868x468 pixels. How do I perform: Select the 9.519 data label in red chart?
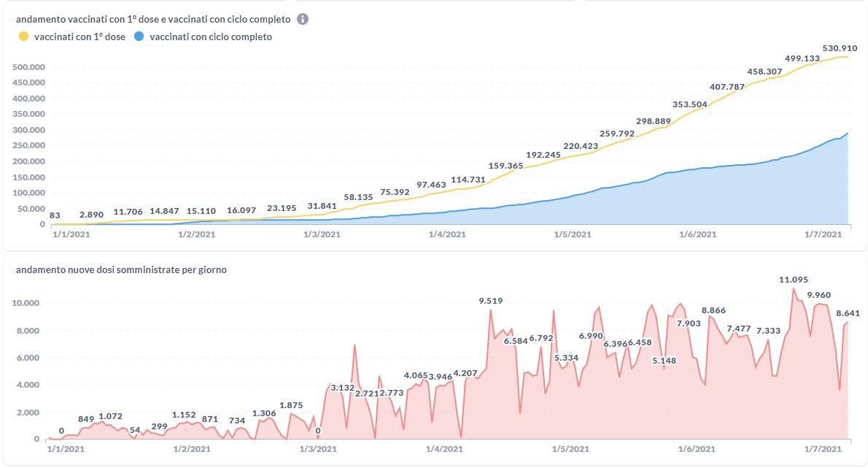click(490, 301)
